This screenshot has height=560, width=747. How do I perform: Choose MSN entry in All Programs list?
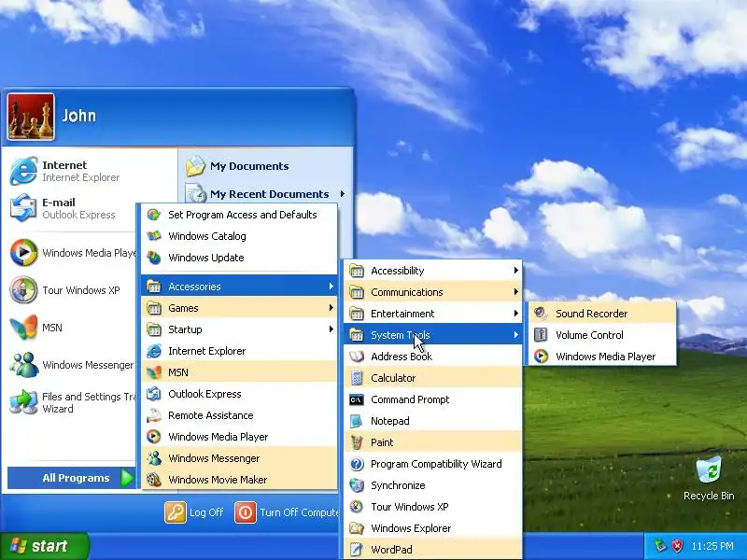[239, 372]
